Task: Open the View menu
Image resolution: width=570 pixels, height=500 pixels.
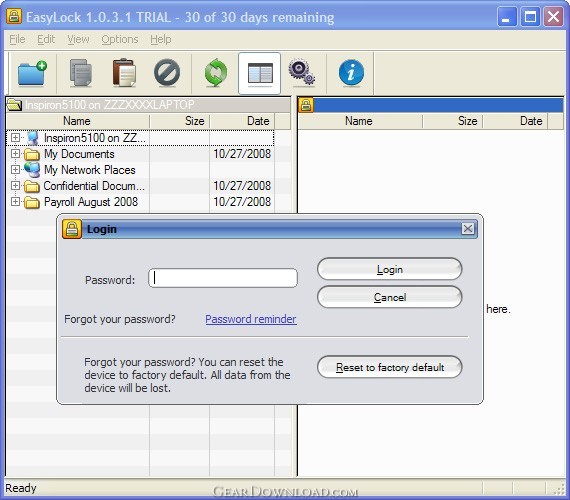Action: [78, 39]
